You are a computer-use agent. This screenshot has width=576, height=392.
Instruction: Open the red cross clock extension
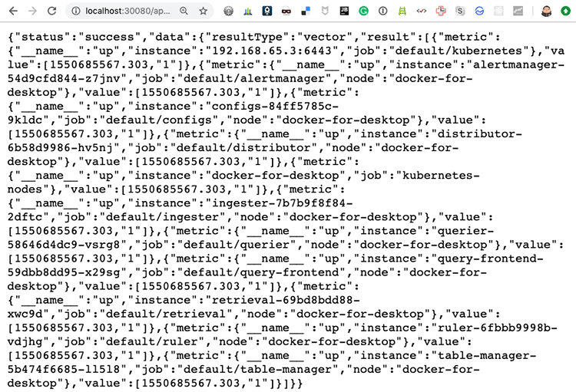tap(441, 11)
